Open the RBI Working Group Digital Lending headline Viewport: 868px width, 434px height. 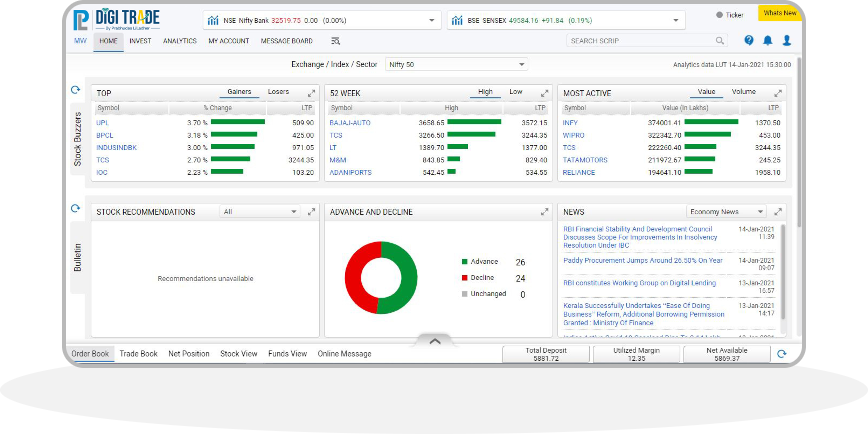[x=639, y=283]
